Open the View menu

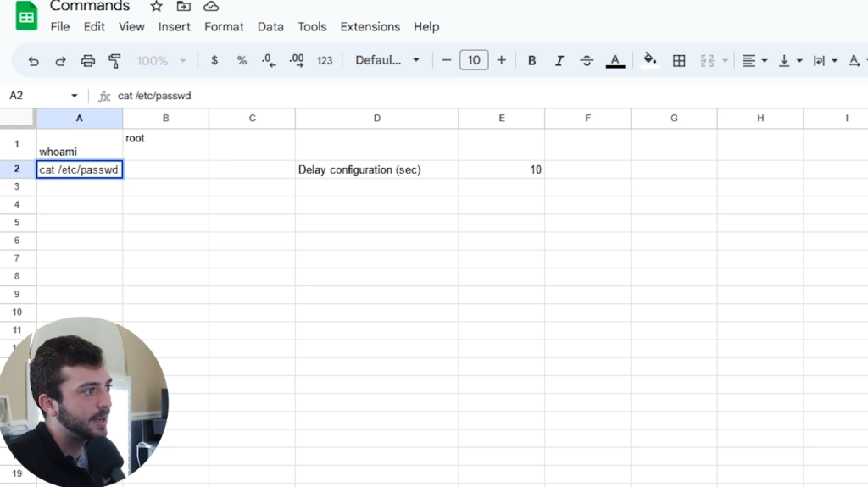pyautogui.click(x=131, y=26)
